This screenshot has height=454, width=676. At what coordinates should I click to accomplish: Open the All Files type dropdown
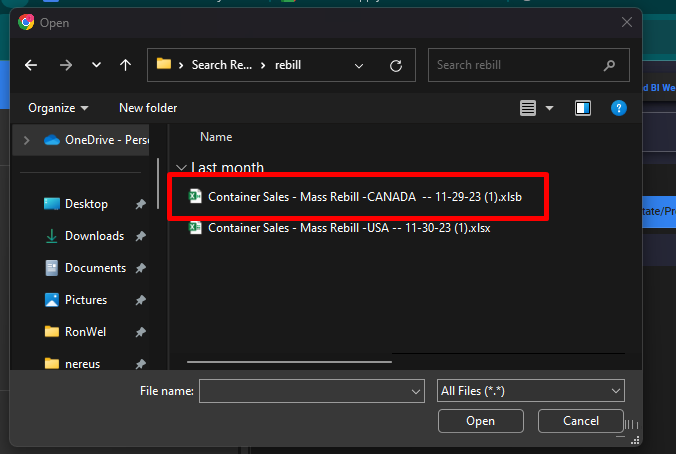(x=530, y=390)
